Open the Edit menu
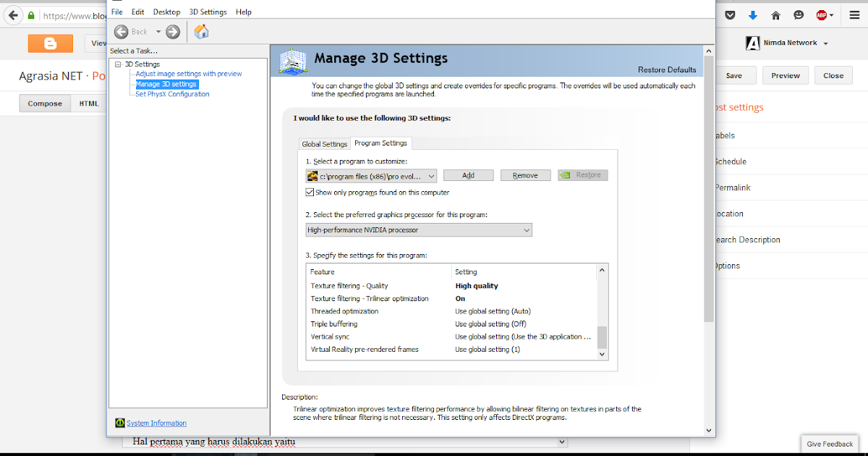The height and width of the screenshot is (456, 868). [137, 12]
